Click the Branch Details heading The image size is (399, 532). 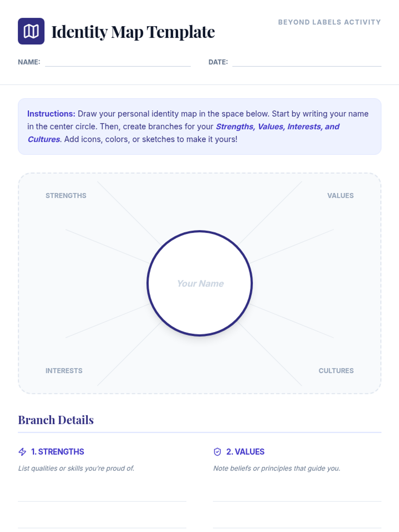coord(56,420)
